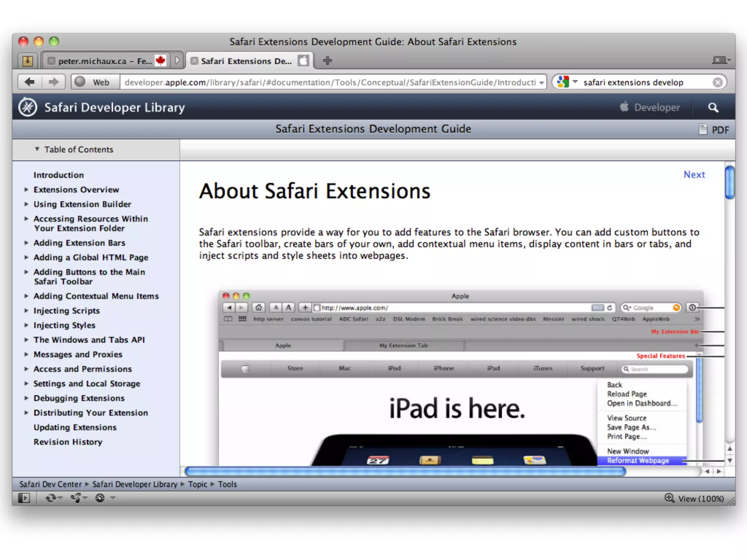Image resolution: width=747 pixels, height=560 pixels.
Task: Collapse the Table of Contents
Action: point(37,149)
